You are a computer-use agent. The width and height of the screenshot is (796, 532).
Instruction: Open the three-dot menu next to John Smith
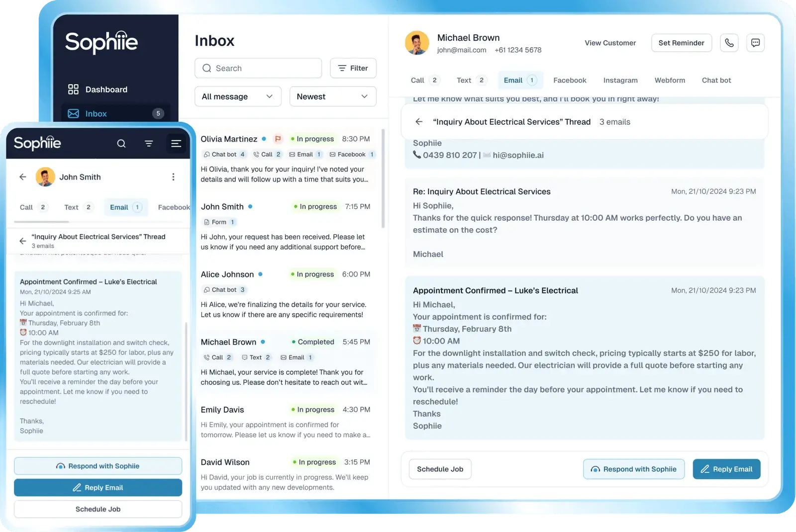(x=174, y=177)
